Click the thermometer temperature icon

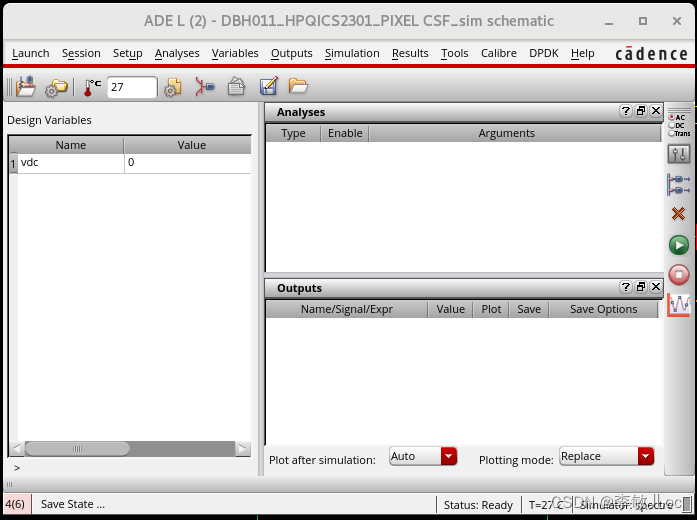tap(92, 87)
